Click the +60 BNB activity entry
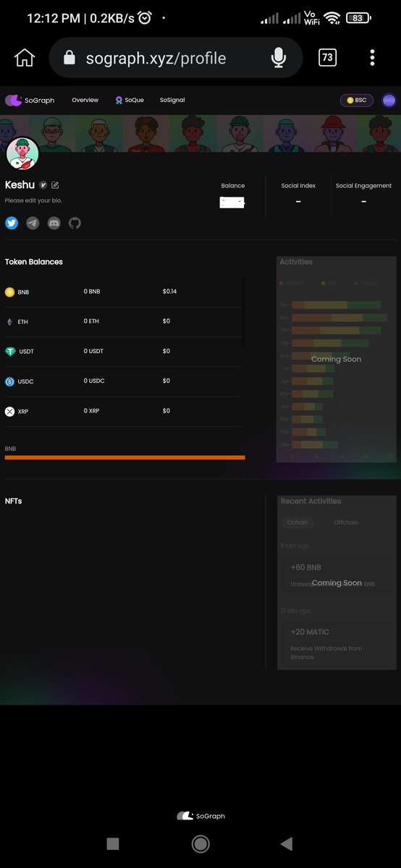The width and height of the screenshot is (401, 868). (x=336, y=575)
